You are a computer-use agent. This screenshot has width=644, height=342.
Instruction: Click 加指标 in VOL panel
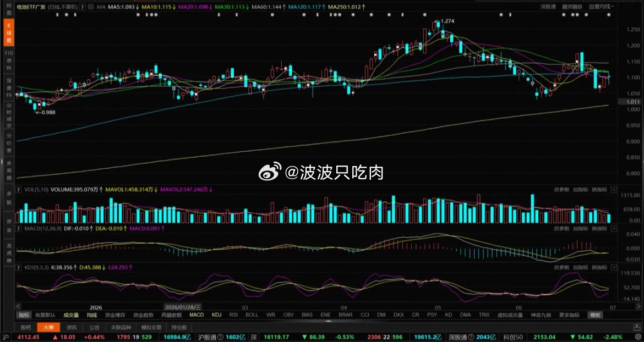[x=580, y=190]
